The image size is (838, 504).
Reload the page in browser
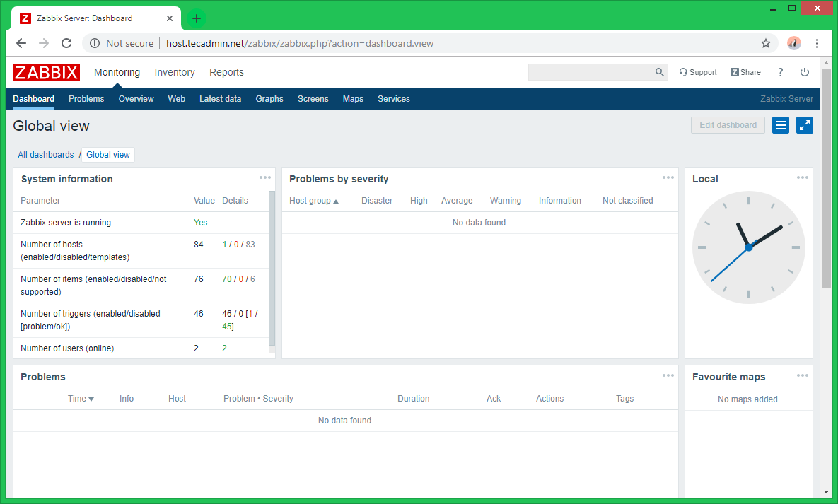(x=66, y=43)
